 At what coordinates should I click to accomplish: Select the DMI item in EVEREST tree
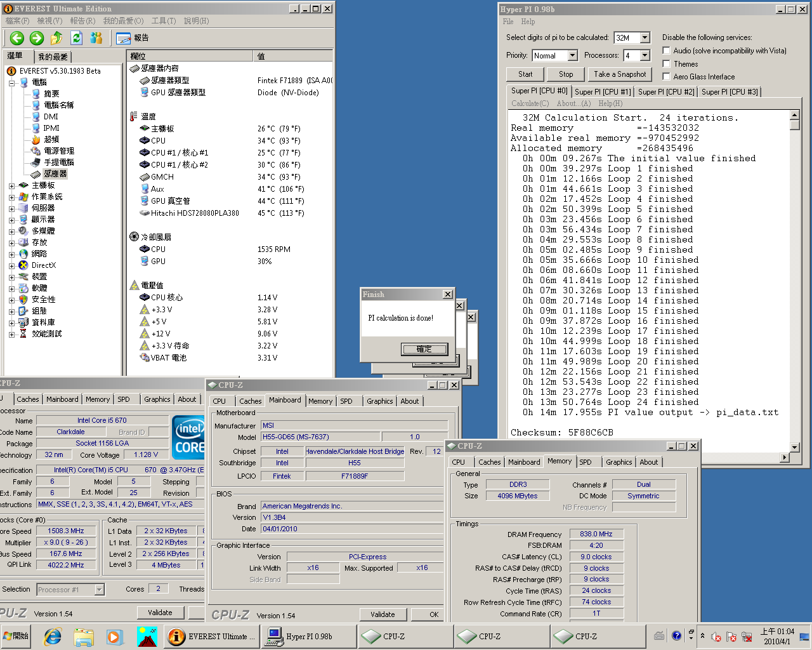(51, 117)
